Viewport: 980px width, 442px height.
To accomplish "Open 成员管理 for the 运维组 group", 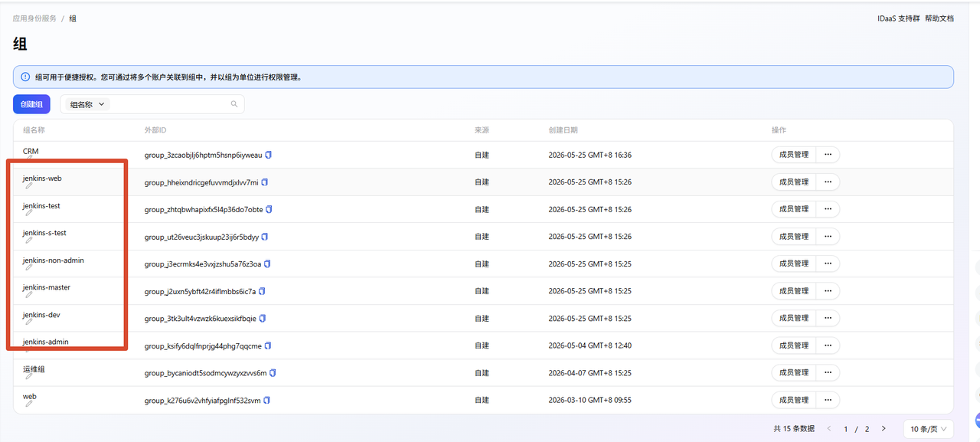I will point(794,373).
